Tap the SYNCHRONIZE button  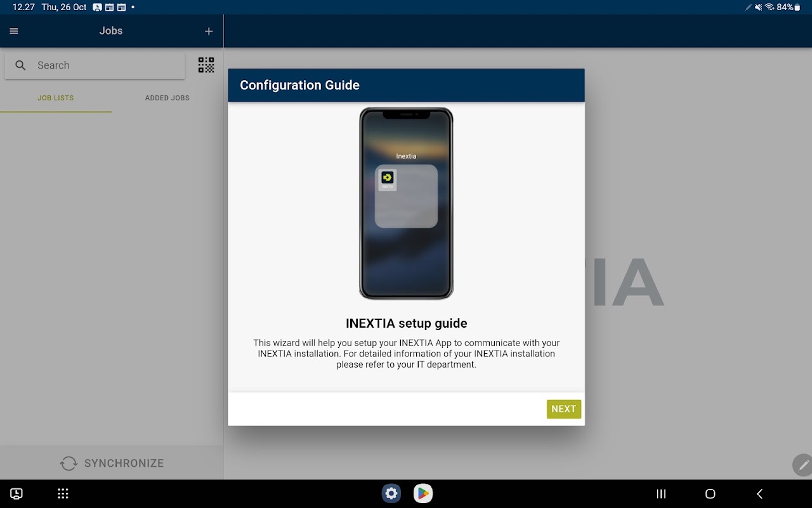[x=112, y=464]
